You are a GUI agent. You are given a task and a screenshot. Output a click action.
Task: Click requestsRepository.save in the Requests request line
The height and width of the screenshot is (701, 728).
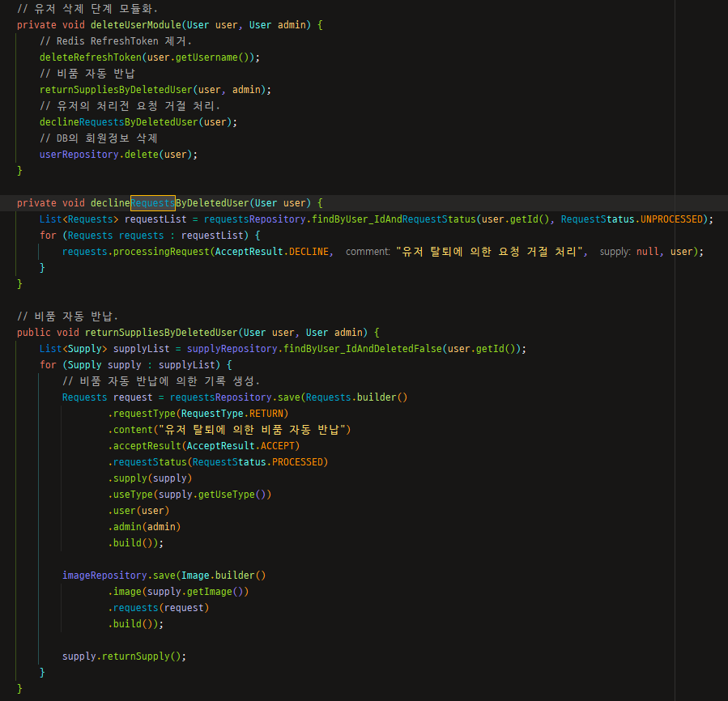[x=235, y=397]
